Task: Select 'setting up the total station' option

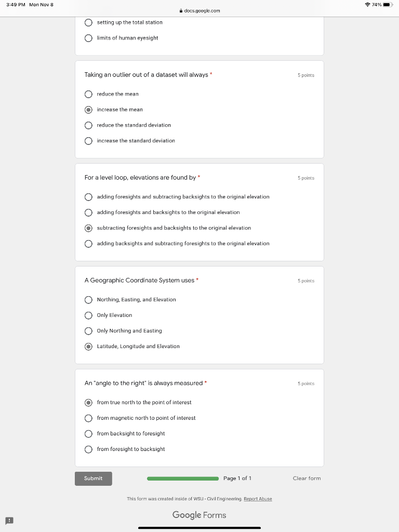Action: click(88, 22)
